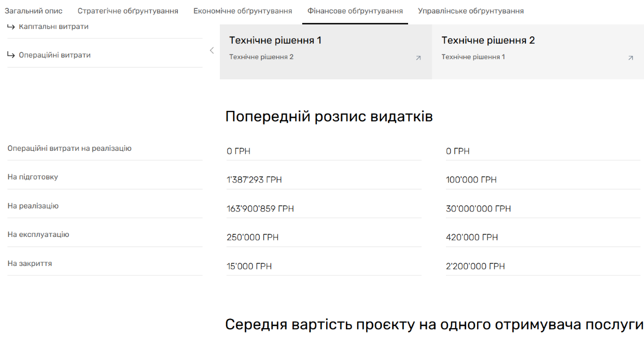Click the На підготовку row label
Image resolution: width=644 pixels, height=350 pixels.
(x=33, y=177)
